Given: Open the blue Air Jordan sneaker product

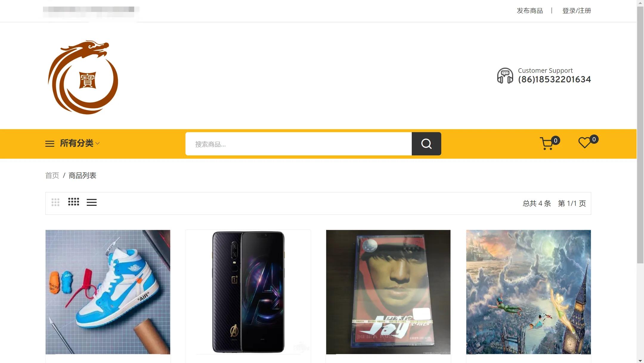Looking at the screenshot, I should pos(108,292).
